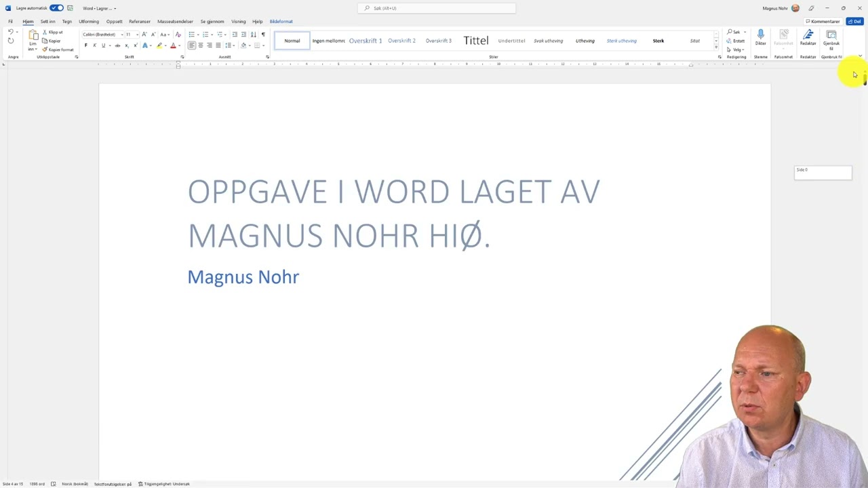This screenshot has height=488, width=868.
Task: Apply text effects with the glowing A icon
Action: [x=144, y=45]
